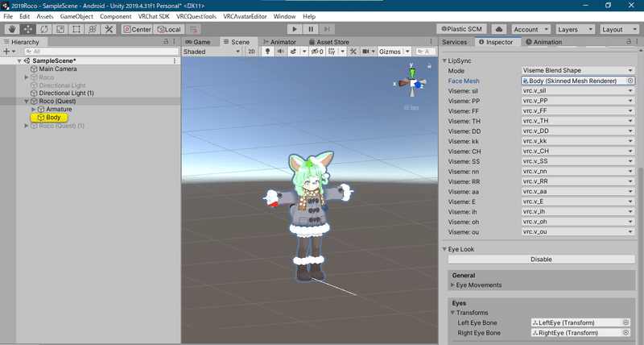Viewport: 644px width, 345px height.
Task: Open the Layers dropdown
Action: (575, 29)
